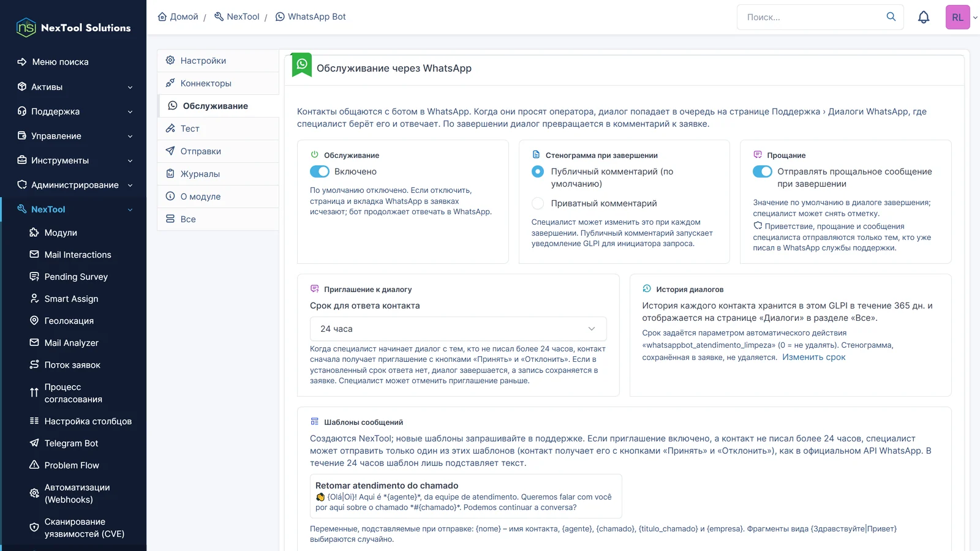This screenshot has height=551, width=980.
Task: Open Smart Assign user icon
Action: point(34,298)
